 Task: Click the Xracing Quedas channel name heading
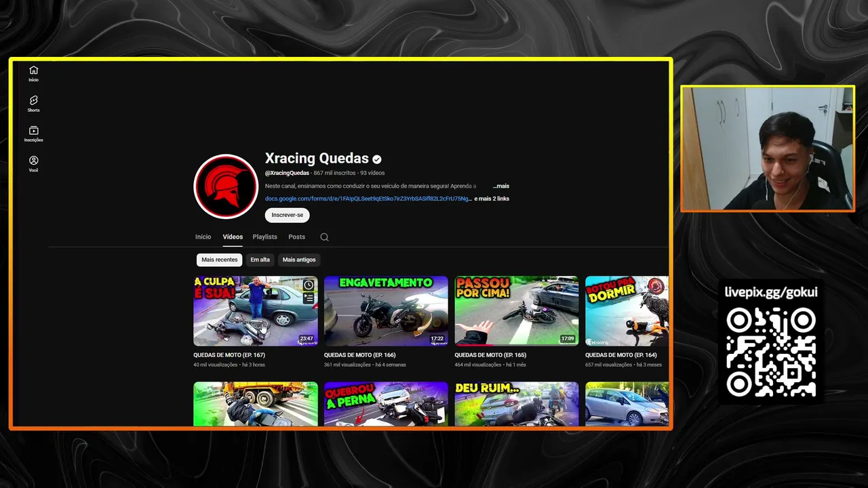point(317,159)
